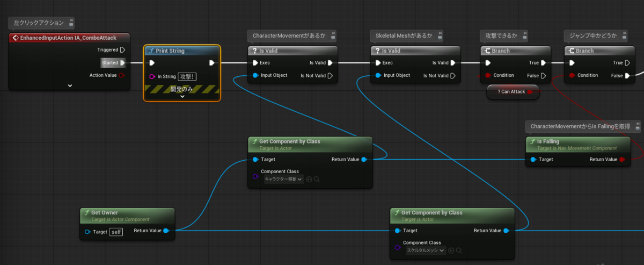Click the 開発のみ label on Print String
This screenshot has width=644, height=265.
[180, 89]
